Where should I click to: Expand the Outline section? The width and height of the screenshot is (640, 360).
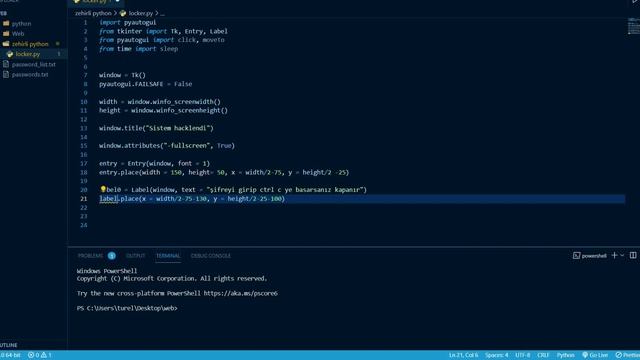tap(9, 345)
